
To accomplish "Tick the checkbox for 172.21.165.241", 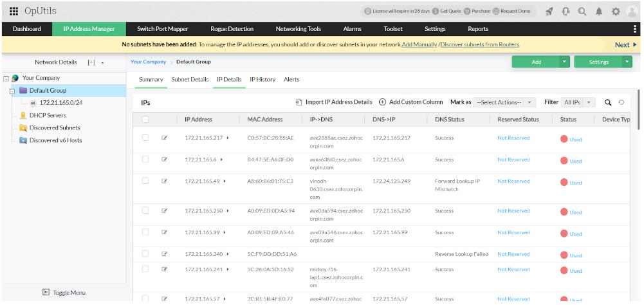I will [145, 269].
